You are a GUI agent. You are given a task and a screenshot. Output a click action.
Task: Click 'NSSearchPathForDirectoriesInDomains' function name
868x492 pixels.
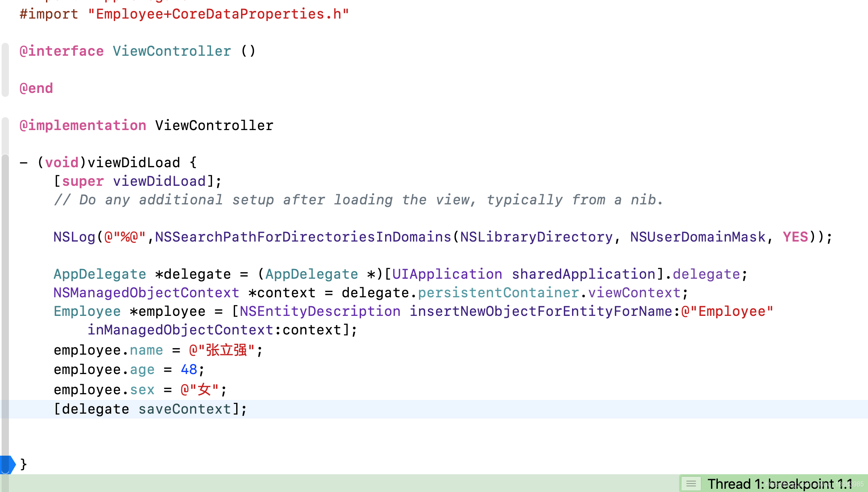(x=303, y=237)
